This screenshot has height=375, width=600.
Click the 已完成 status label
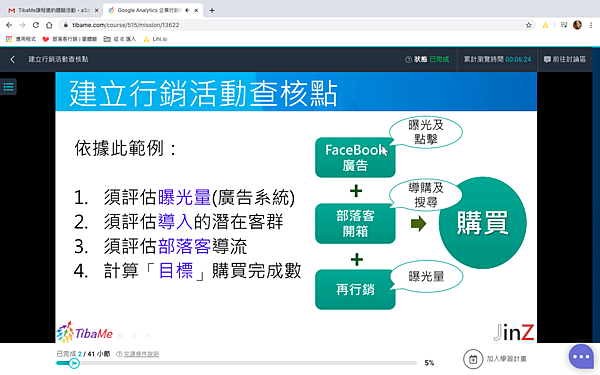[439, 59]
